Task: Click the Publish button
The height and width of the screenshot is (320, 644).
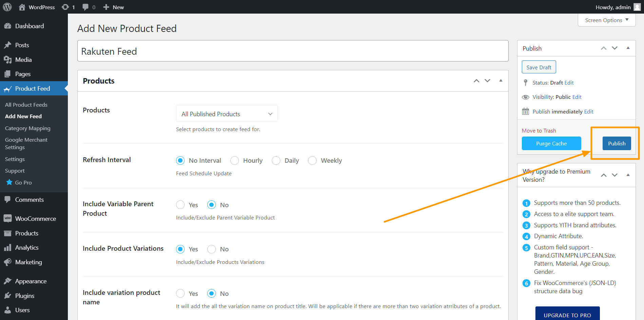Action: pos(617,143)
